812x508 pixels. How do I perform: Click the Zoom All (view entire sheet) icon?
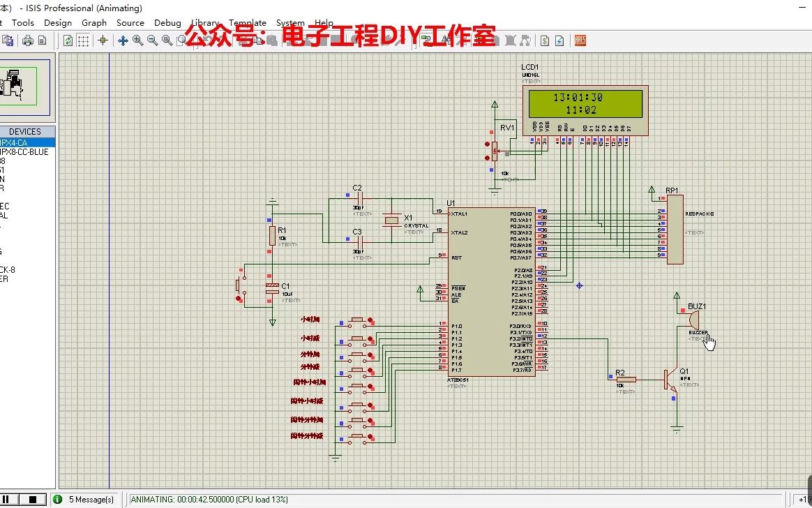[x=167, y=40]
